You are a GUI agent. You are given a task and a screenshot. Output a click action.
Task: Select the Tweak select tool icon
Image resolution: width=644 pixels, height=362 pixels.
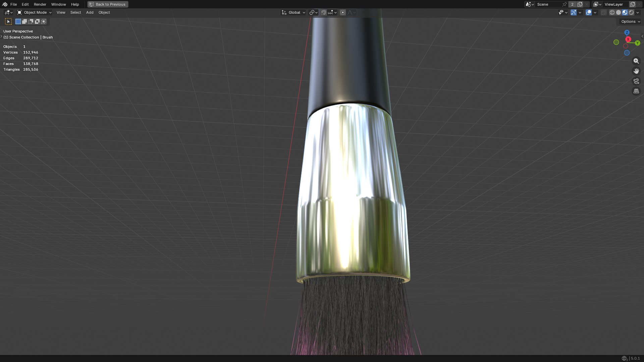tap(8, 21)
